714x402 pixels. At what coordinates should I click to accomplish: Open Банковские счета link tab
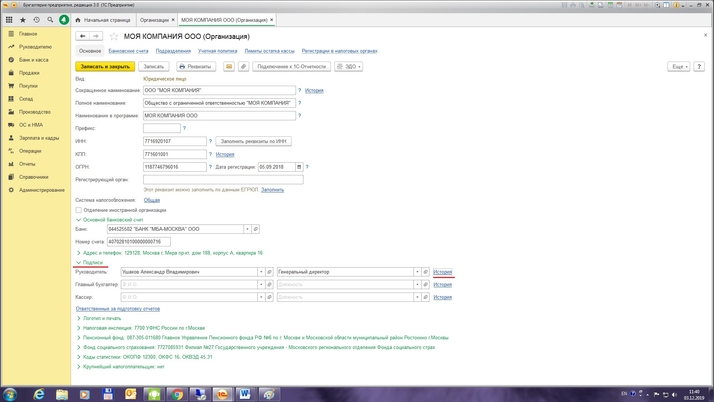click(128, 51)
